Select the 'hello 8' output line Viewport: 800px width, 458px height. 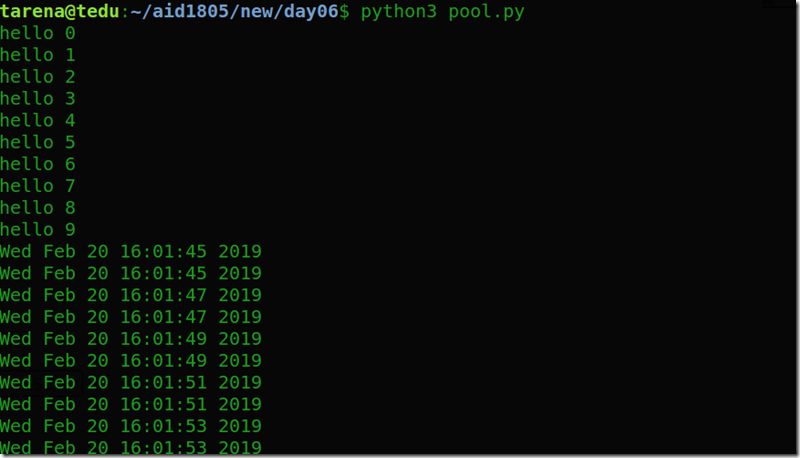(x=38, y=208)
